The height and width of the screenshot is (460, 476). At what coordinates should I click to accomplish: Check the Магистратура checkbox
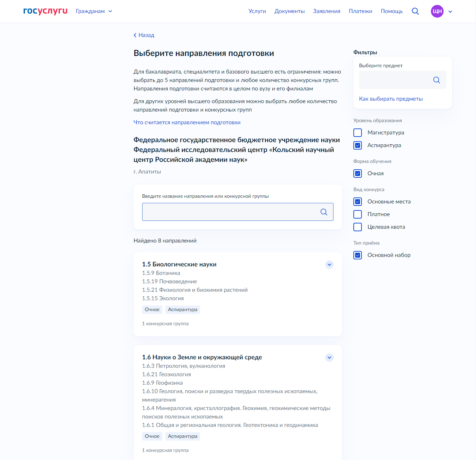click(x=358, y=133)
